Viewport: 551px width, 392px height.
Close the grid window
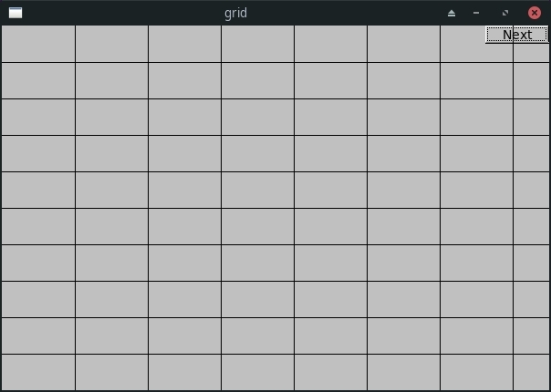[535, 13]
